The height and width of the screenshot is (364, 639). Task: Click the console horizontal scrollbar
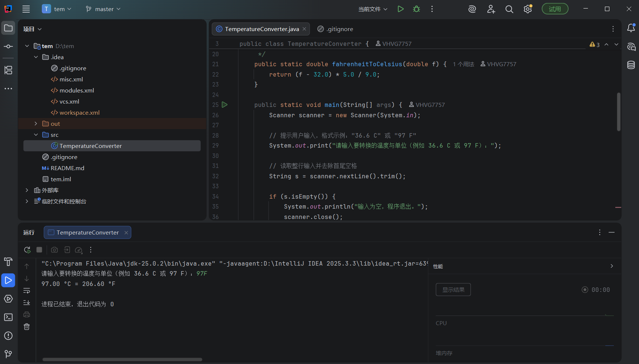click(x=122, y=359)
